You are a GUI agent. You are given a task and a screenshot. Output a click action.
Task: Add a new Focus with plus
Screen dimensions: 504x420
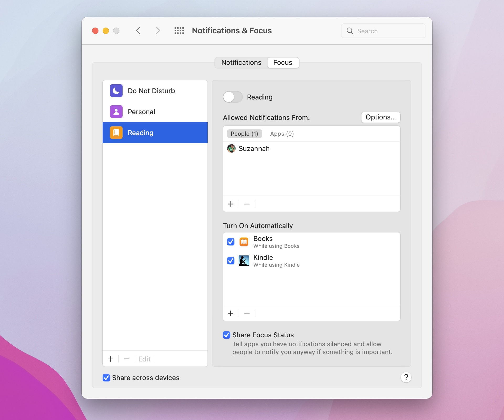point(111,359)
